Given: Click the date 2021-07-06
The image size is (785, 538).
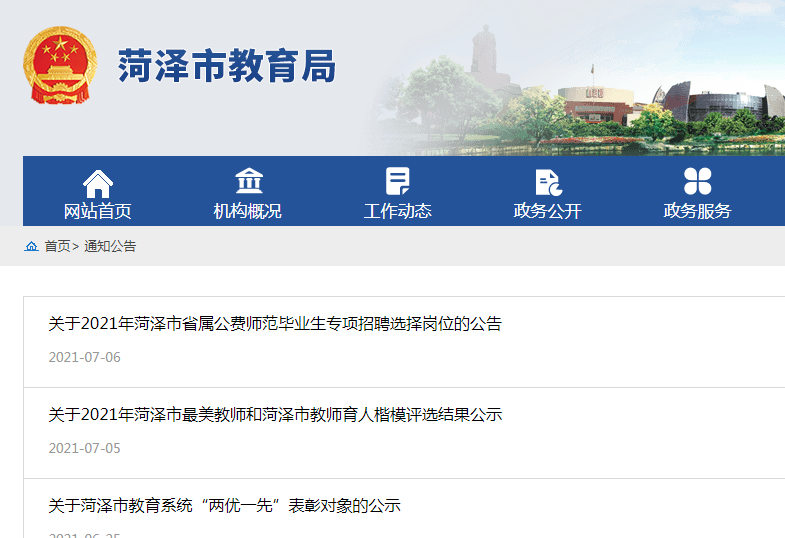Looking at the screenshot, I should [x=85, y=357].
